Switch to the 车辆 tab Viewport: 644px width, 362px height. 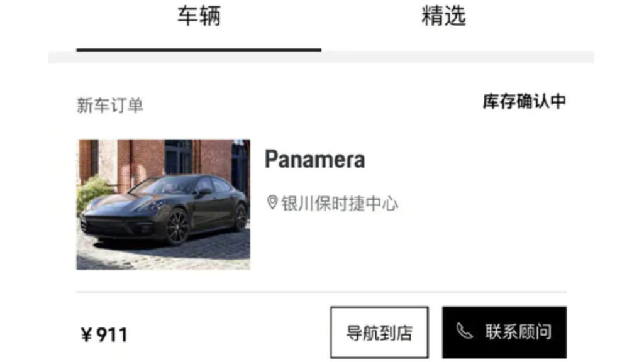(199, 16)
